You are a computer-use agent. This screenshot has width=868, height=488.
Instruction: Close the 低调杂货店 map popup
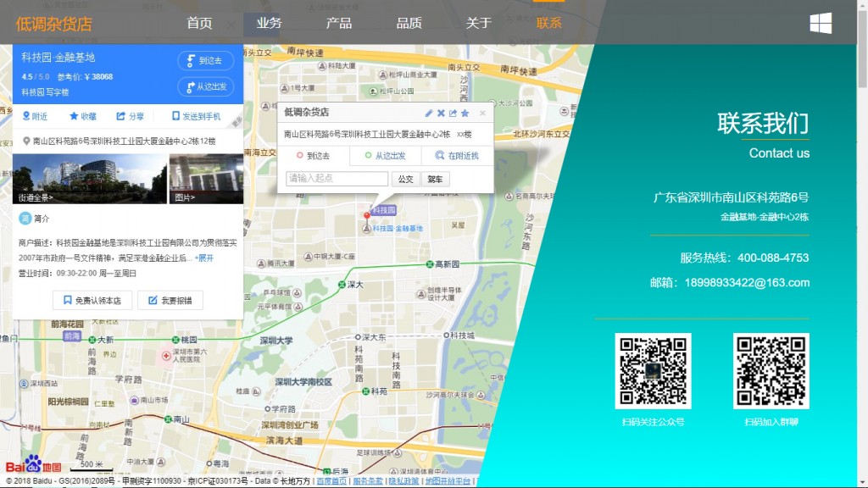point(482,113)
